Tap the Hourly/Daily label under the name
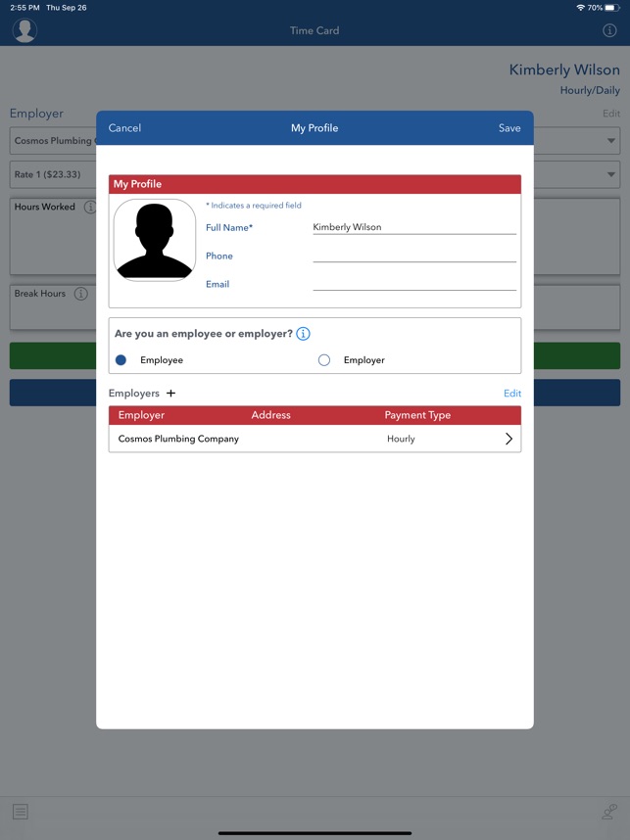630x840 pixels. click(x=590, y=90)
